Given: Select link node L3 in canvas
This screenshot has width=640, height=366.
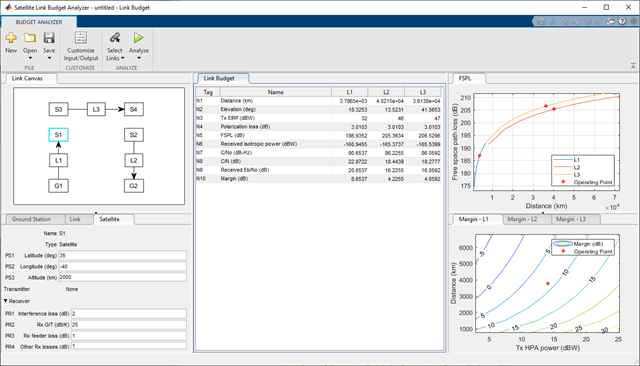Looking at the screenshot, I should click(x=96, y=109).
